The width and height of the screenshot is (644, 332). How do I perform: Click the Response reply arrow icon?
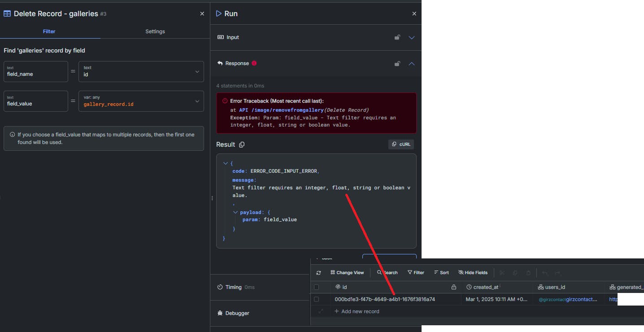[220, 63]
